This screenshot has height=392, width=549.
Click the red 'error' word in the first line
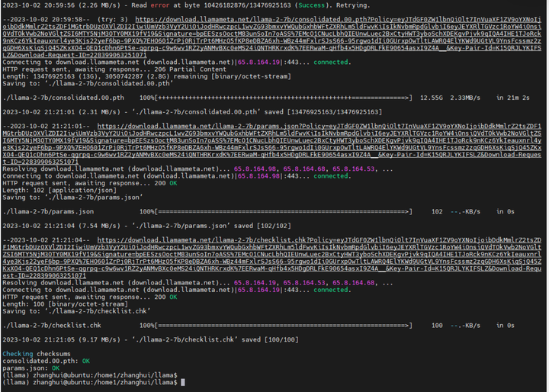click(x=159, y=5)
